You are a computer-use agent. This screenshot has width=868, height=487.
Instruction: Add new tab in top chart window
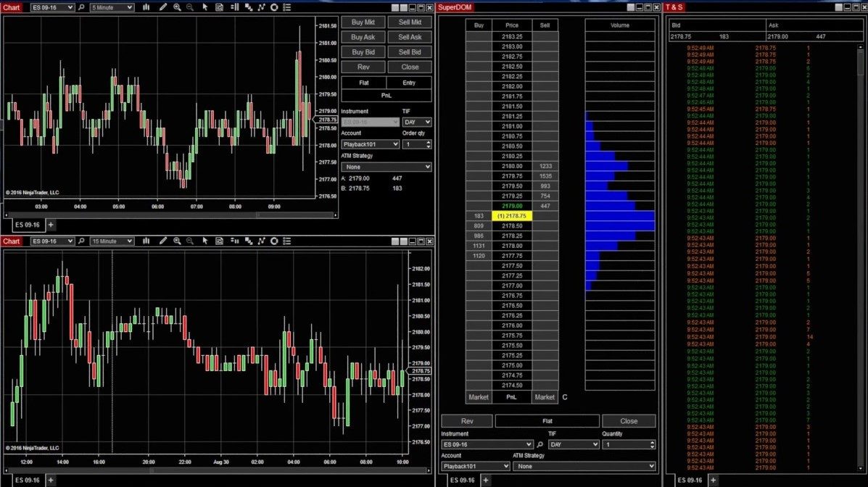click(x=51, y=225)
